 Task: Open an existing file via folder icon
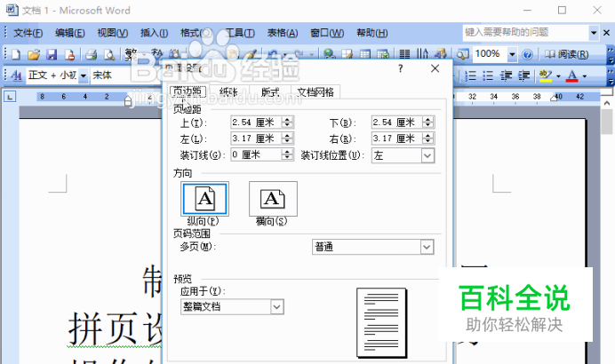point(34,54)
